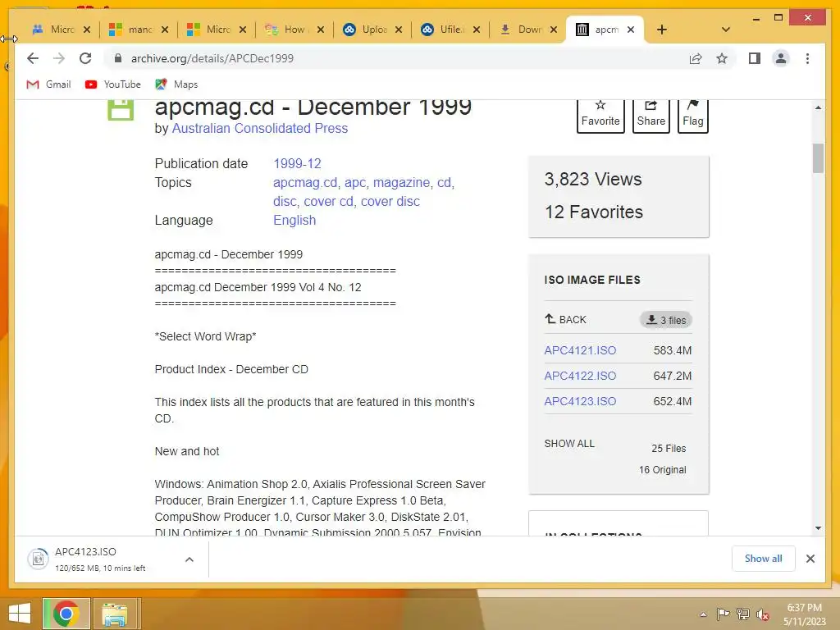Click the Share item button
This screenshot has width=840, height=630.
pos(651,115)
